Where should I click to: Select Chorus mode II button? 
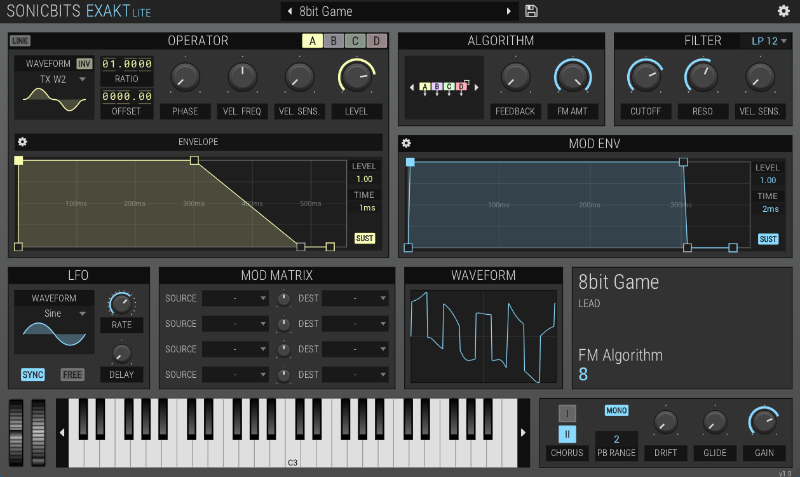pyautogui.click(x=567, y=433)
